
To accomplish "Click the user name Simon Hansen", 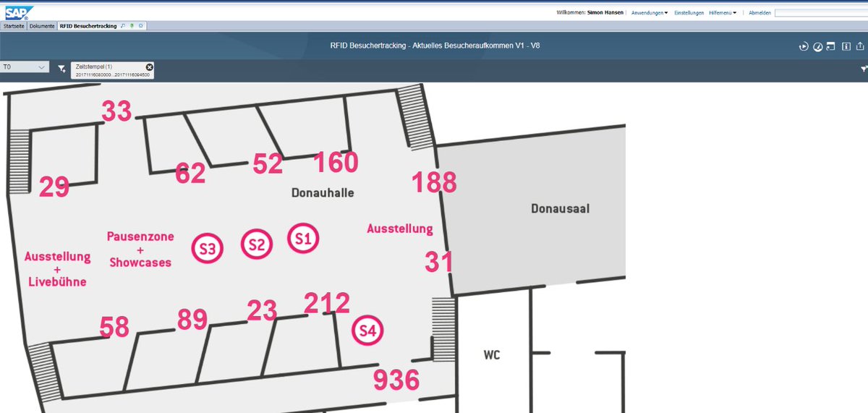I will coord(607,13).
